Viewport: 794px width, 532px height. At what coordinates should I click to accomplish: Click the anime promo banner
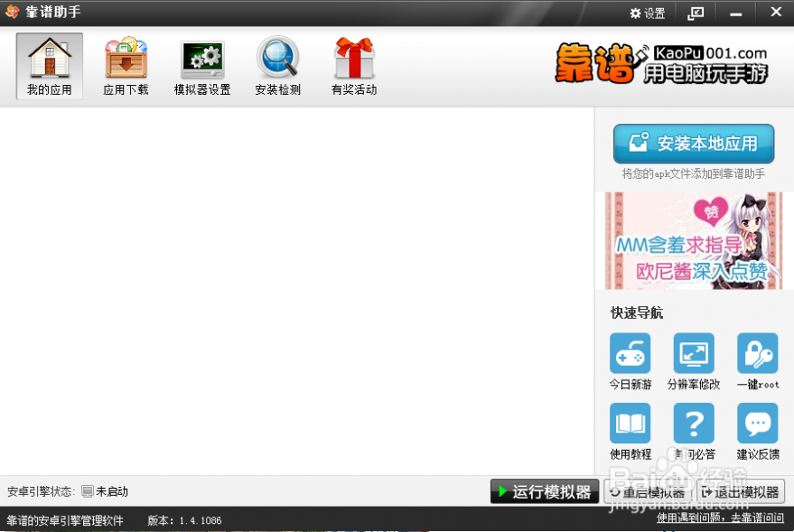(694, 240)
